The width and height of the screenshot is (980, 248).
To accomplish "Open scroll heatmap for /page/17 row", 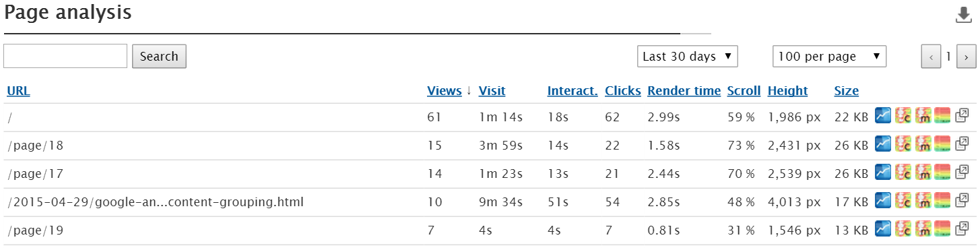I will pyautogui.click(x=942, y=173).
